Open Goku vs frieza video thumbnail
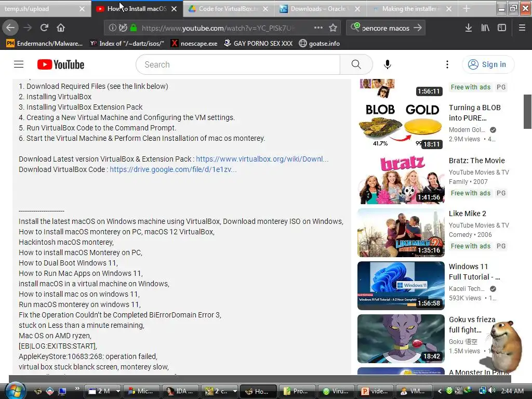 tap(401, 339)
